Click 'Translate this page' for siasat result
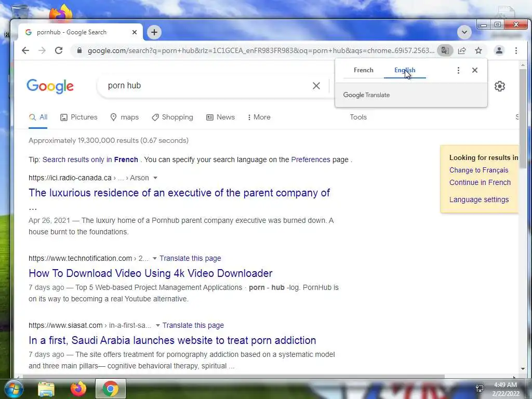 tap(193, 325)
